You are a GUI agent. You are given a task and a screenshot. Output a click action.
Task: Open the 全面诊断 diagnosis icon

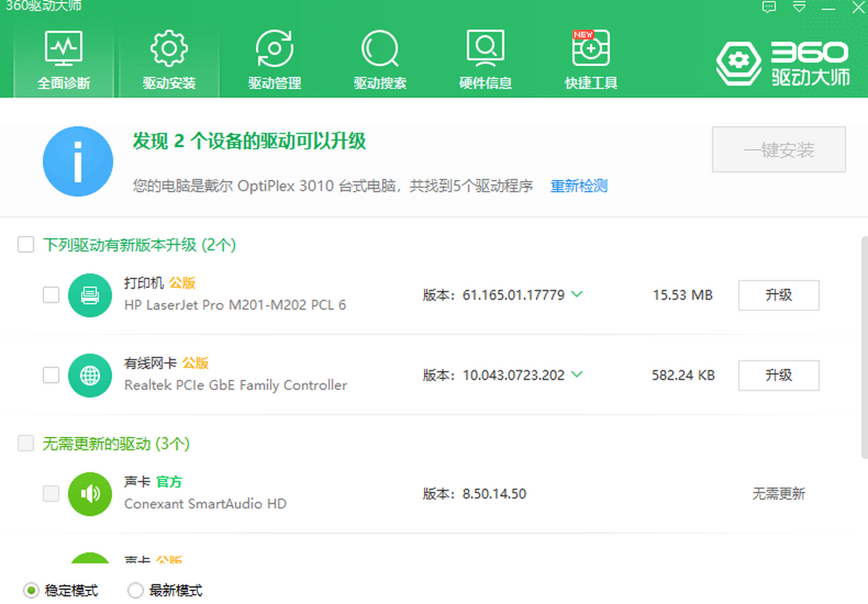tap(64, 49)
